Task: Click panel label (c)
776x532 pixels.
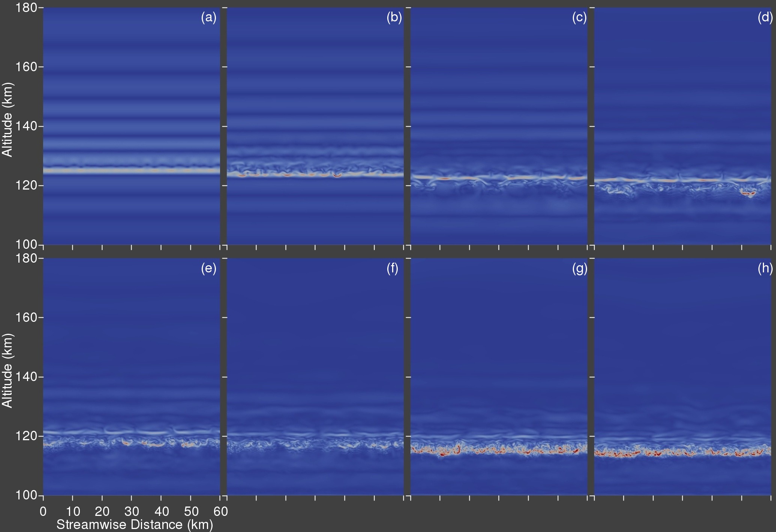Action: (579, 17)
